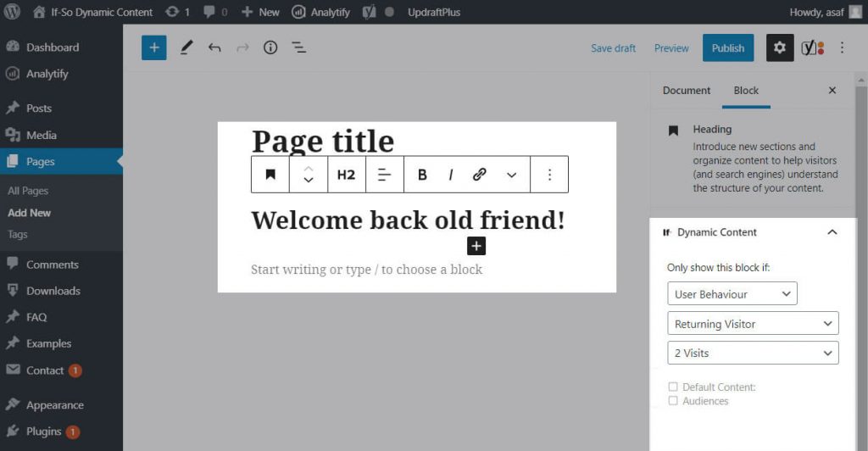Open the editor more options menu
Image resolution: width=868 pixels, height=451 pixels.
842,47
